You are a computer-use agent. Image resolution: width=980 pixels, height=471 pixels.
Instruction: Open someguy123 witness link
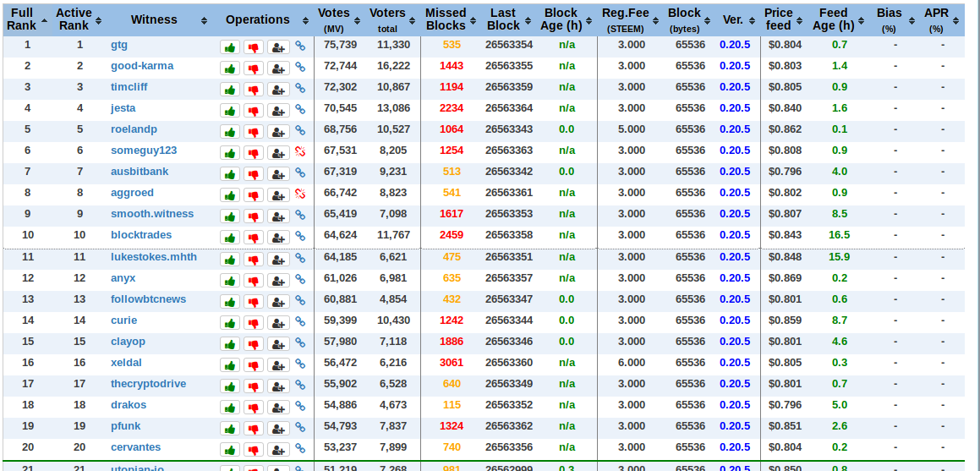[x=144, y=151]
